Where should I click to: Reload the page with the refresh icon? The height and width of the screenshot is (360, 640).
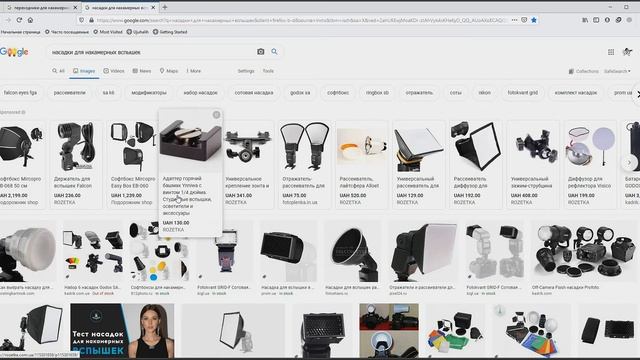click(19, 20)
